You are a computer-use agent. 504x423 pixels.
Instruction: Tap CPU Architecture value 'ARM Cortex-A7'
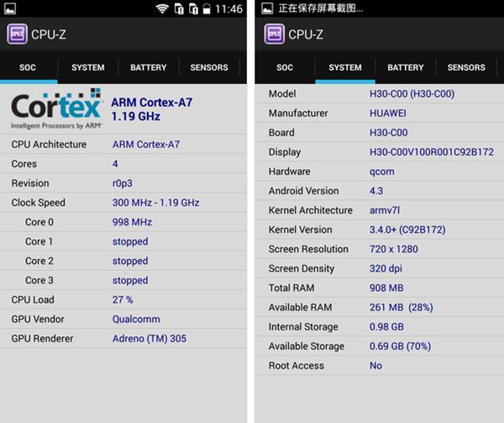coord(146,145)
